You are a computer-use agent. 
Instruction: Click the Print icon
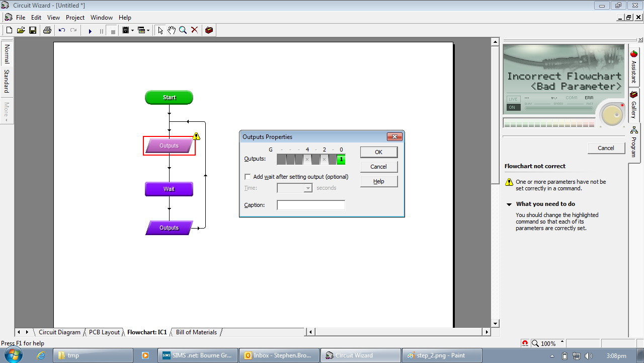[x=47, y=30]
